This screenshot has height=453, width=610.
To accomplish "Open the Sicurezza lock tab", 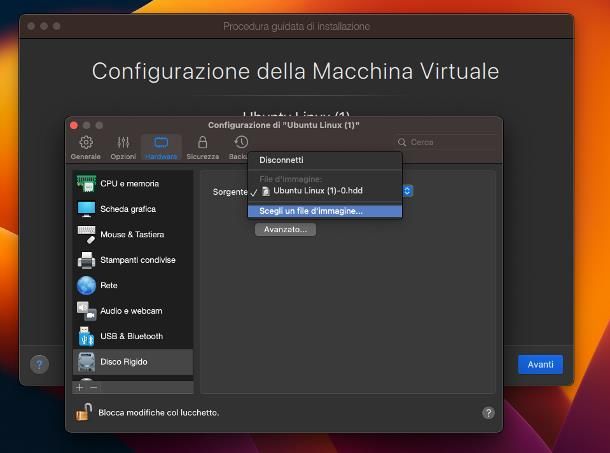I will click(x=202, y=147).
